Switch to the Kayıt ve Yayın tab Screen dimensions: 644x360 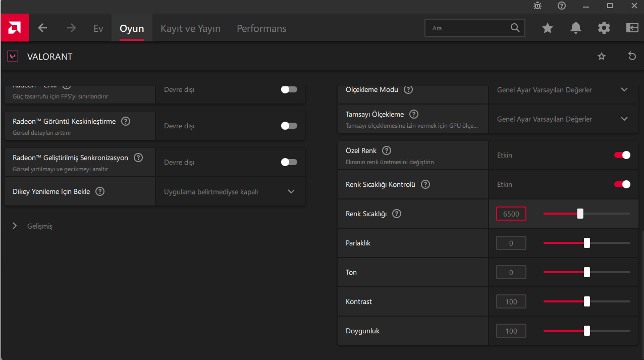point(190,28)
